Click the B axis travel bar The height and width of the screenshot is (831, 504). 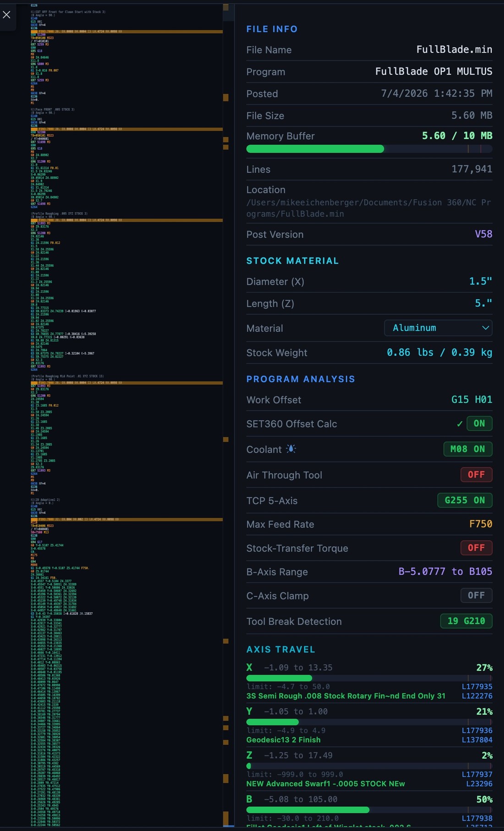click(369, 810)
